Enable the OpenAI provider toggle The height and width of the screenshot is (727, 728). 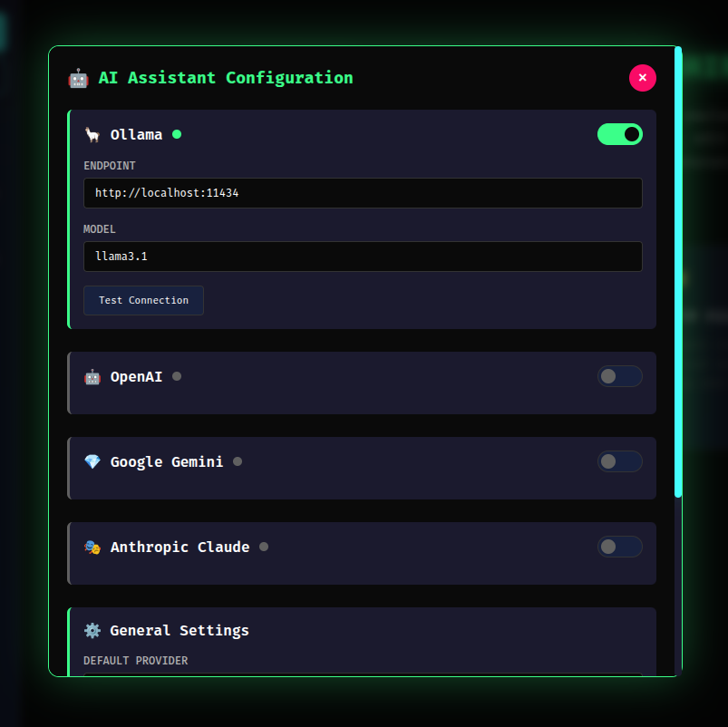pos(619,376)
